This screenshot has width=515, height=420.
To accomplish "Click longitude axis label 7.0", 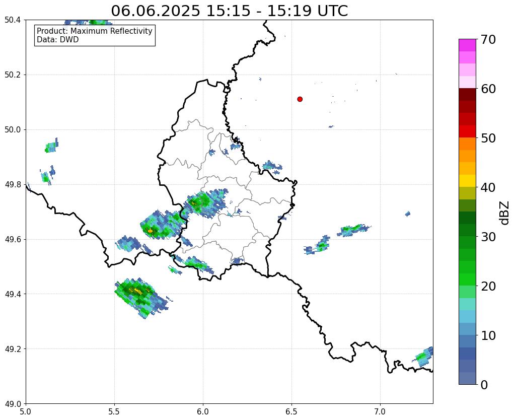I will click(380, 412).
